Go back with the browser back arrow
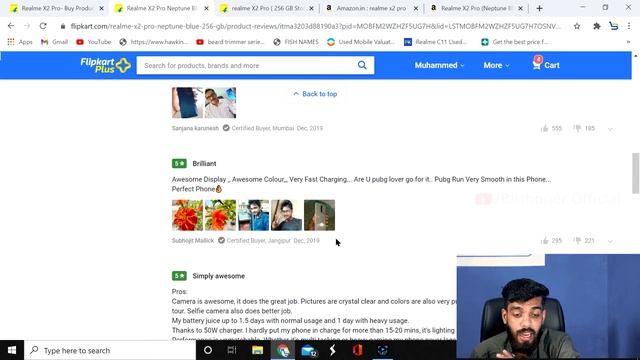This screenshot has width=640, height=360. (11, 26)
